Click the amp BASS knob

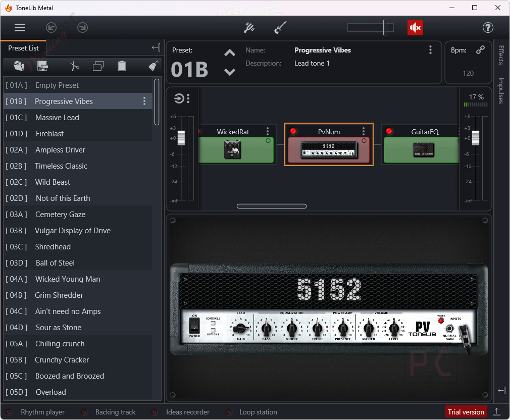tap(267, 328)
